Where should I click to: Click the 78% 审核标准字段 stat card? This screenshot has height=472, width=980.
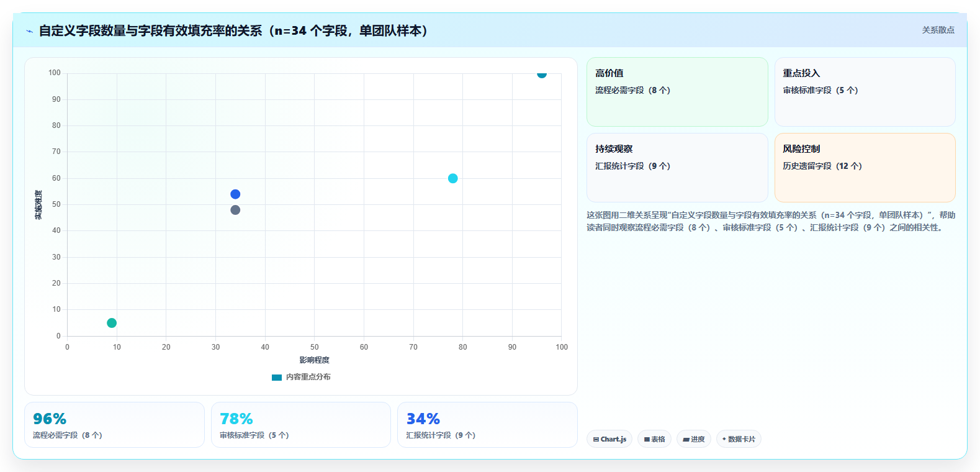(x=301, y=425)
